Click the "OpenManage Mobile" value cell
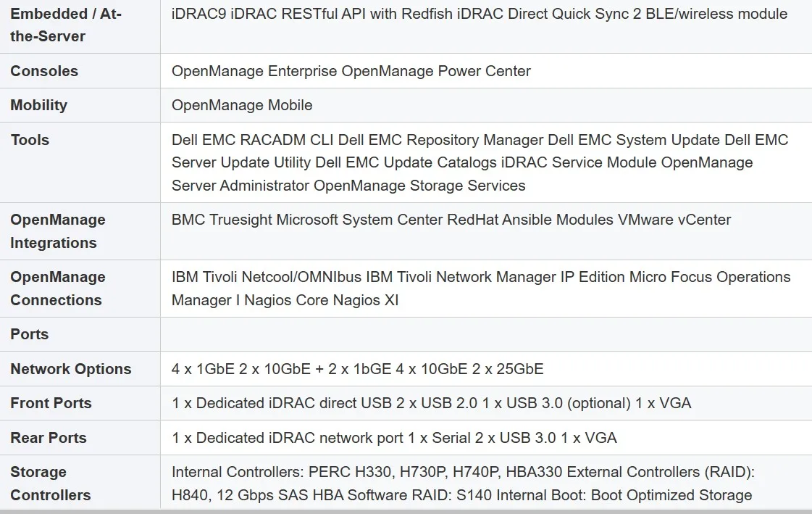 click(x=242, y=105)
